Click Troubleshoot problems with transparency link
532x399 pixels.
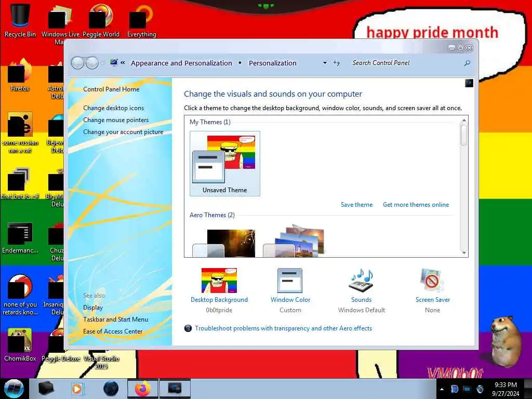coord(283,328)
